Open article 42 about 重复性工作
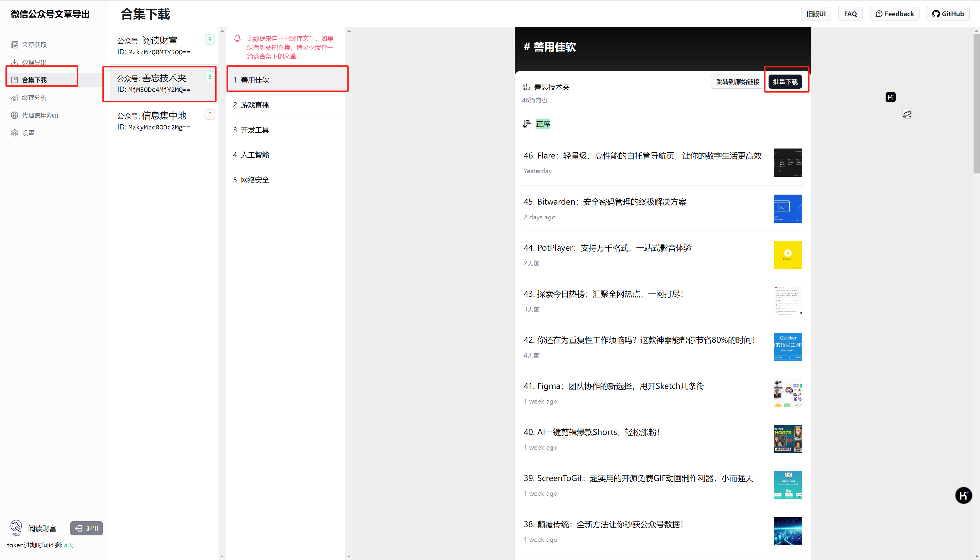 point(663,347)
